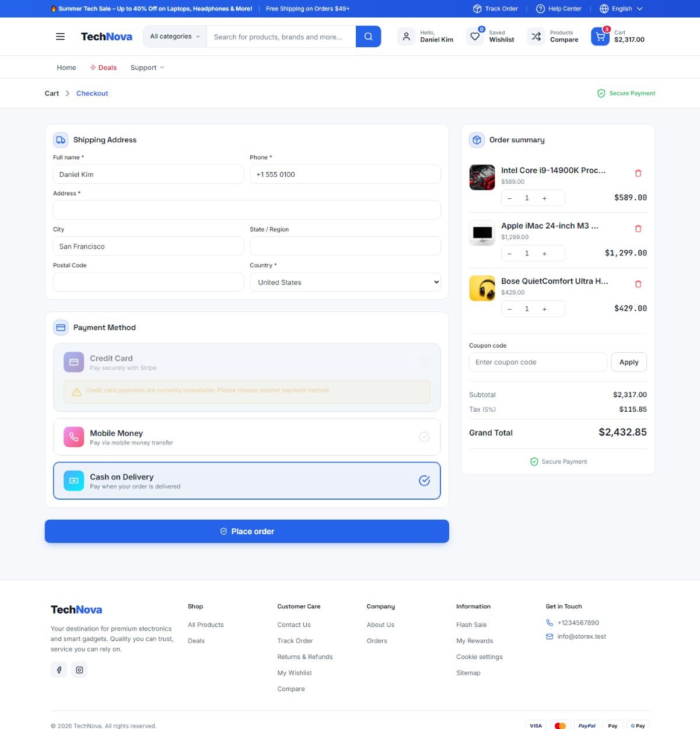This screenshot has height=729, width=700.
Task: Focus the Phone number field
Action: pos(345,174)
